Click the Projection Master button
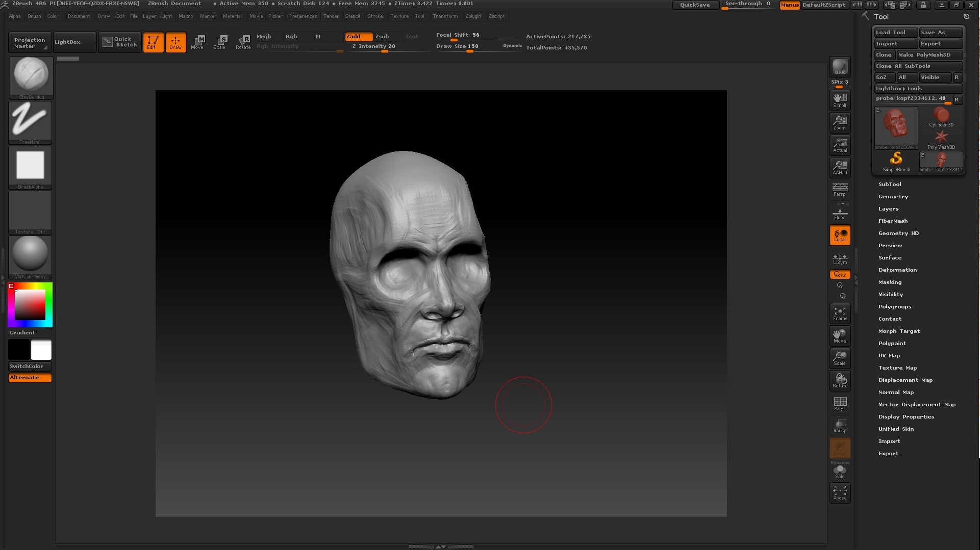The height and width of the screenshot is (550, 980). pyautogui.click(x=30, y=43)
